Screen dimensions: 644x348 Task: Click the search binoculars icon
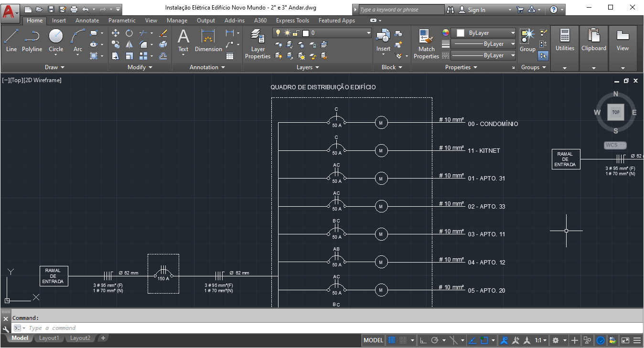point(451,10)
